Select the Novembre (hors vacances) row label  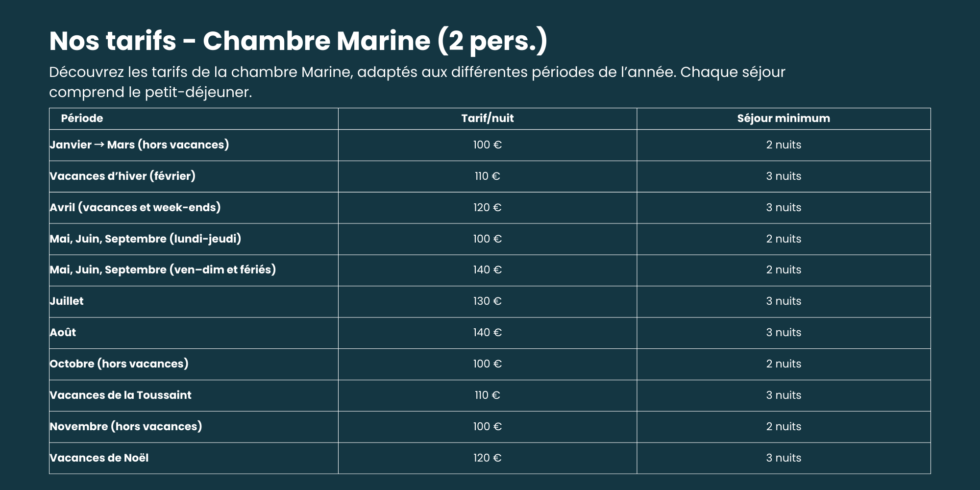(126, 426)
